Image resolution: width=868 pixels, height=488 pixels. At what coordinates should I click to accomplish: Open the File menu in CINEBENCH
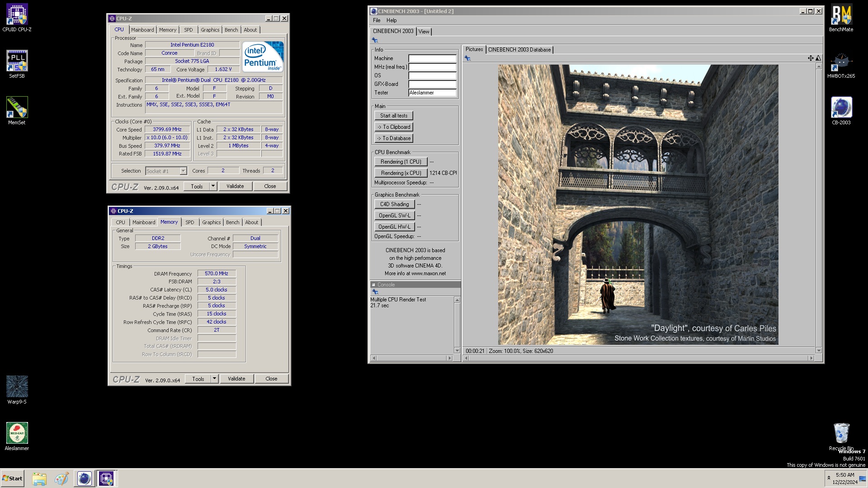pyautogui.click(x=377, y=20)
